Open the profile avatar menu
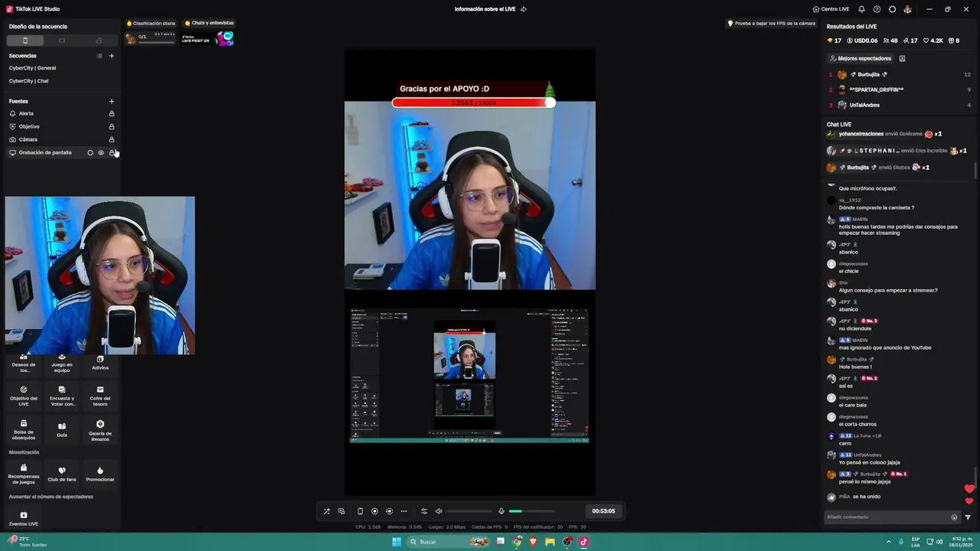The image size is (980, 551). tap(908, 9)
